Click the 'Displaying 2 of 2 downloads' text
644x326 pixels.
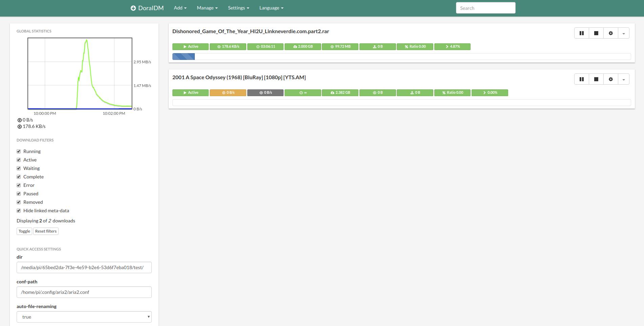click(x=46, y=221)
